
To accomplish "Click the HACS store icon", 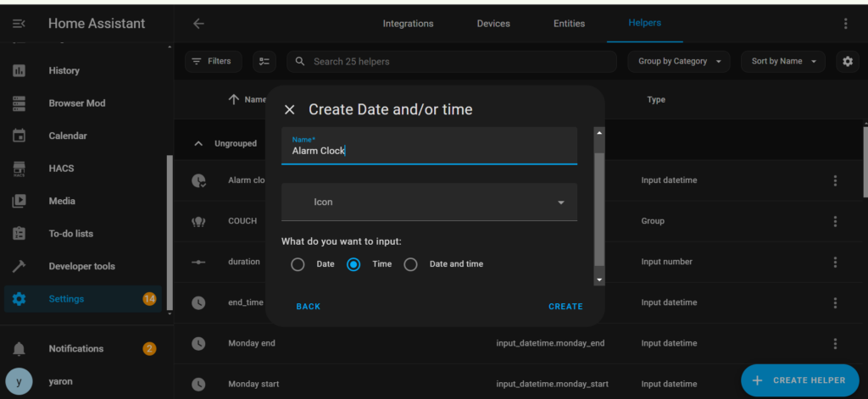I will coord(19,169).
